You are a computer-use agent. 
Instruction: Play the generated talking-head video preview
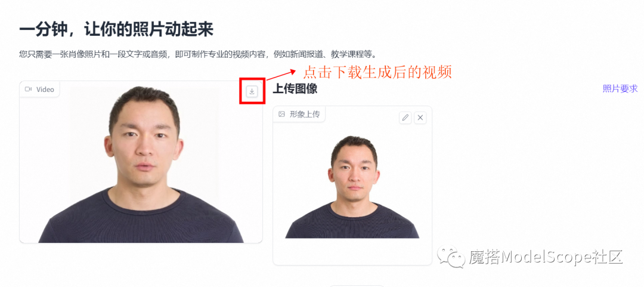tap(141, 162)
